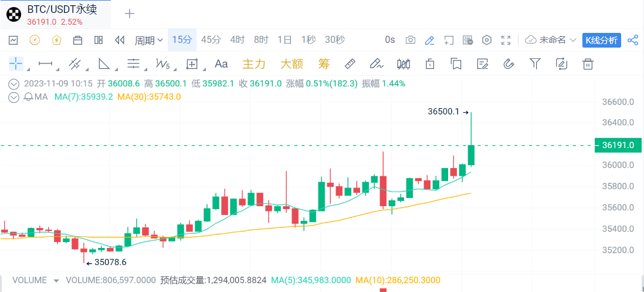Open the 周期 period dropdown
Viewport: 644px width, 292px height.
[x=149, y=40]
